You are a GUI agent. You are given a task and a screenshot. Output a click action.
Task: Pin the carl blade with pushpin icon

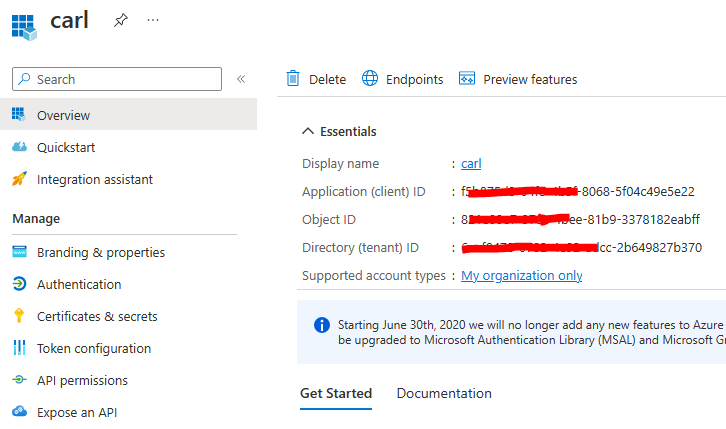pos(121,20)
